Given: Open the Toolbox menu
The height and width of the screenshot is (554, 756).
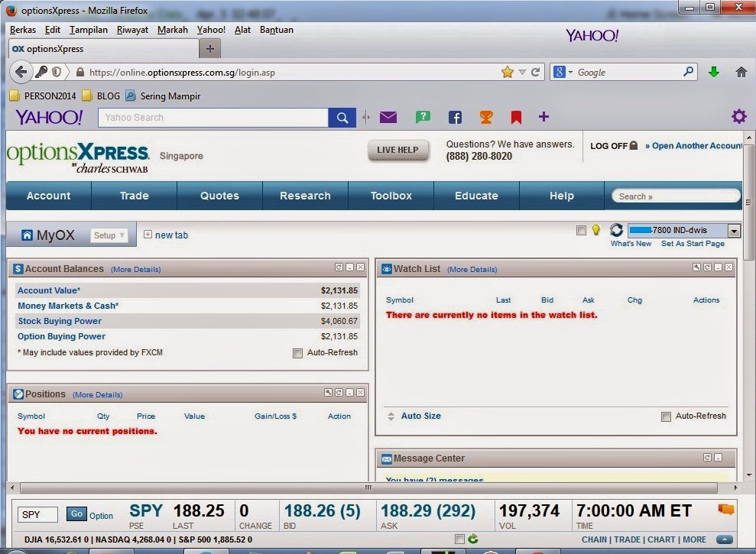Looking at the screenshot, I should [391, 196].
